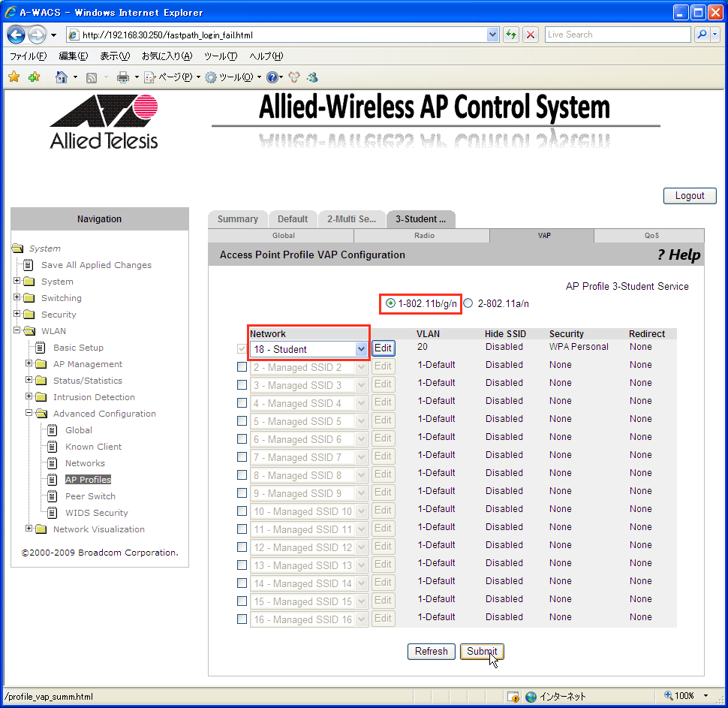Collapse the WLAN tree node
This screenshot has height=708, width=728.
point(17,330)
